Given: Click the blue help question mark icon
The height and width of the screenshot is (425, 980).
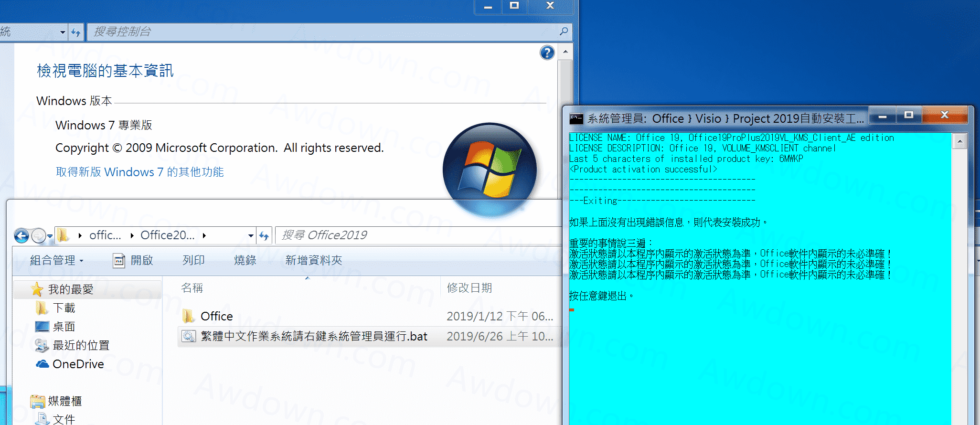Looking at the screenshot, I should click(x=547, y=53).
